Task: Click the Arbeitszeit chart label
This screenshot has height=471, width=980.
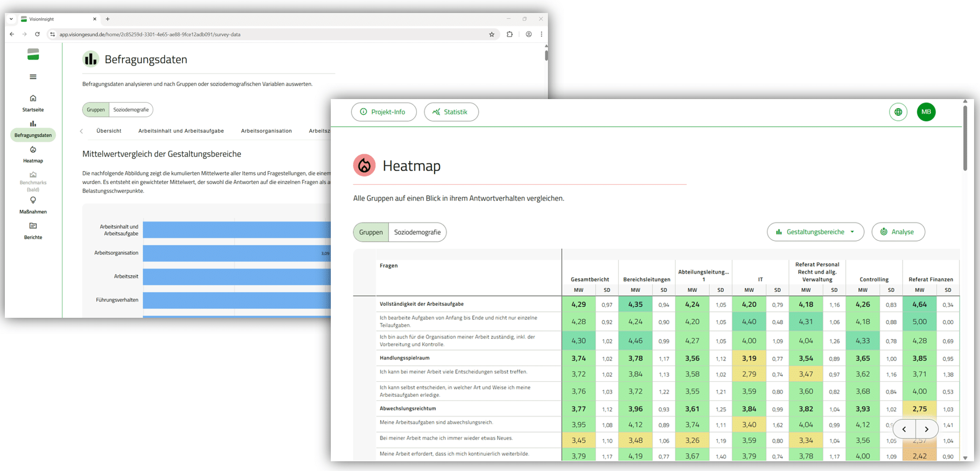Action: click(126, 276)
